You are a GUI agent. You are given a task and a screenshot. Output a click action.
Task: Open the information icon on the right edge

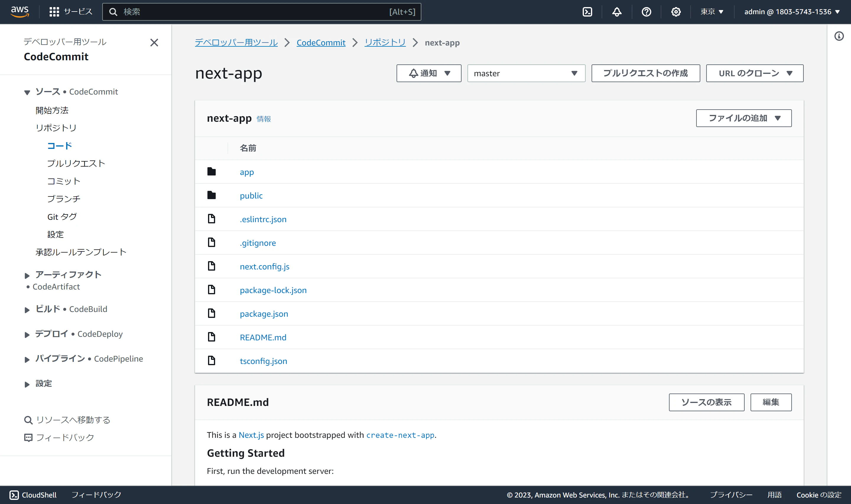click(839, 36)
